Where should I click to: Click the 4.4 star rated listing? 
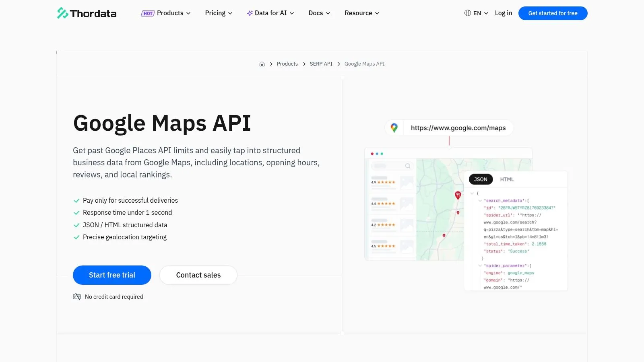392,204
